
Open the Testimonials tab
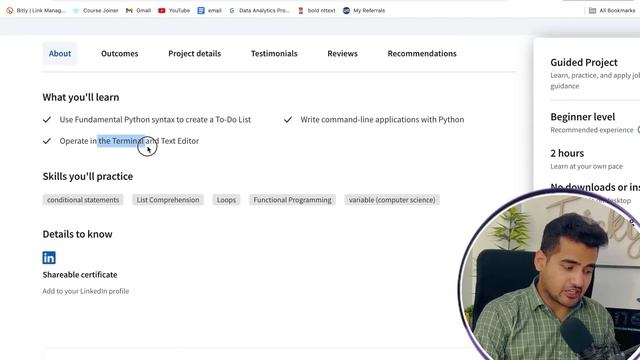[x=274, y=53]
